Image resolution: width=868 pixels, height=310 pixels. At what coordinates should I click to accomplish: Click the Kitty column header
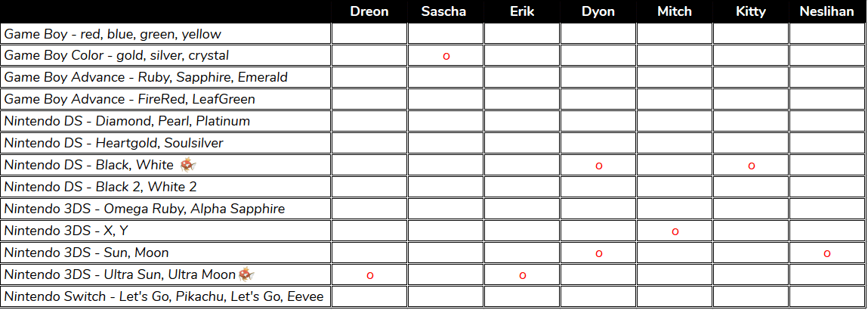click(751, 11)
